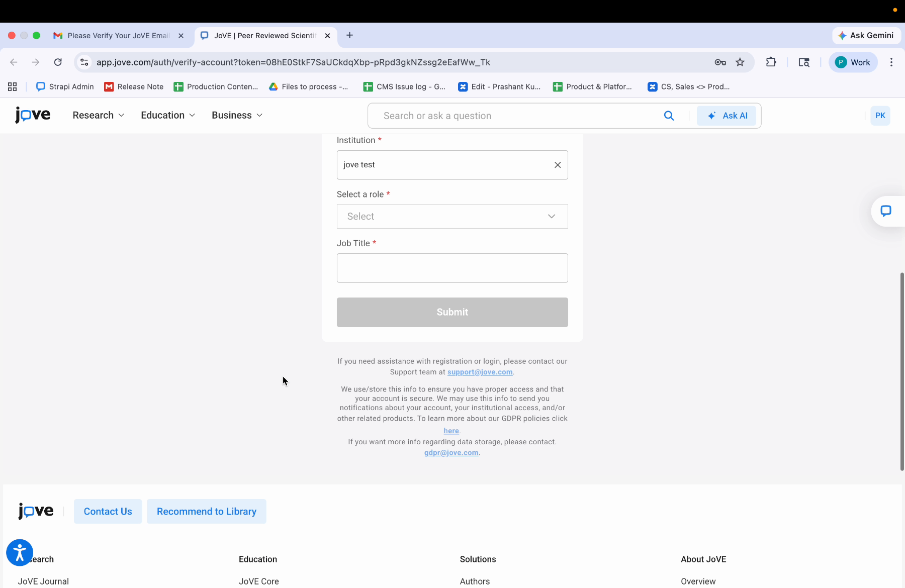Clear the Institution field with the X icon
905x588 pixels.
558,164
